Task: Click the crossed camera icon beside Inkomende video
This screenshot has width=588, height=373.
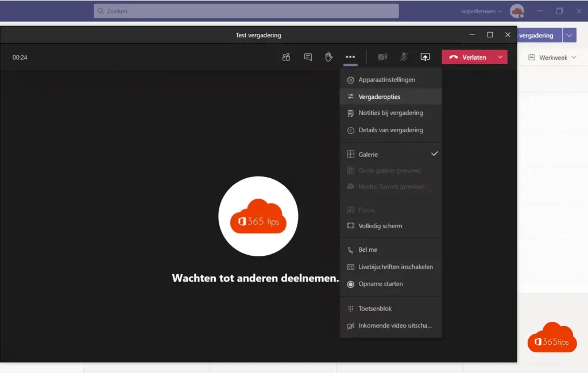Action: [x=351, y=326]
